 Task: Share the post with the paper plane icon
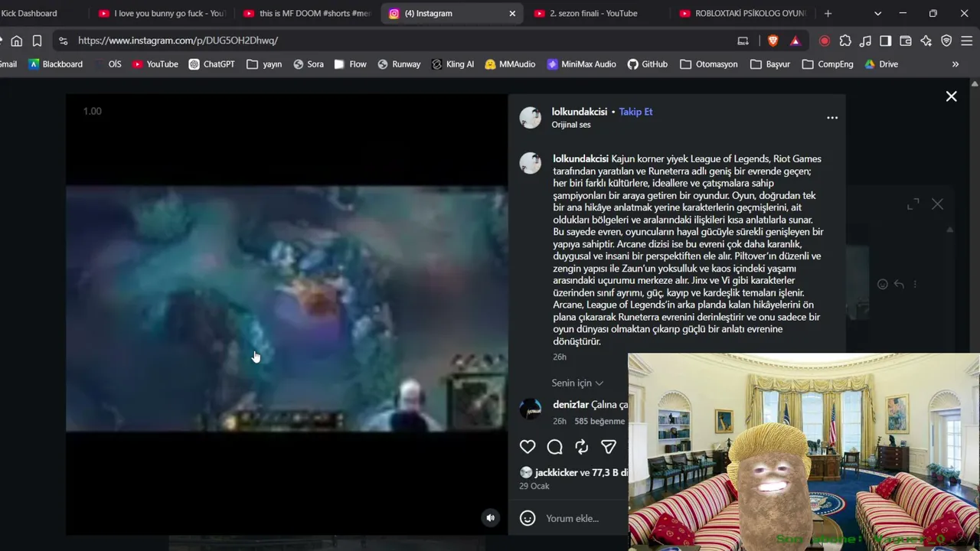pos(609,447)
